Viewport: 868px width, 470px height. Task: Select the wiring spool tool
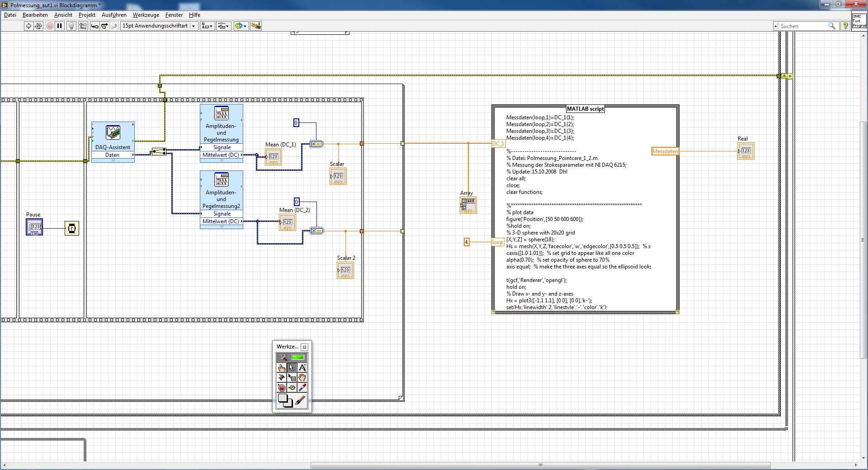281,377
